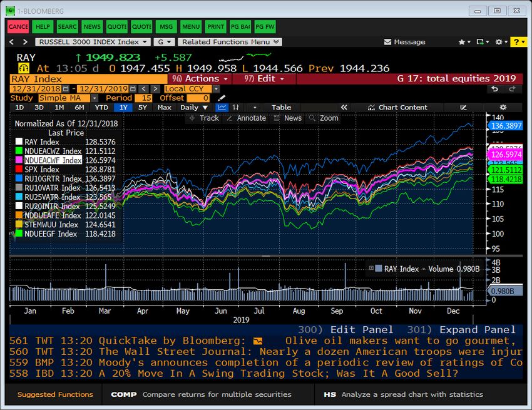The height and width of the screenshot is (410, 532).
Task: Click the redo arrow
Action: click(512, 89)
